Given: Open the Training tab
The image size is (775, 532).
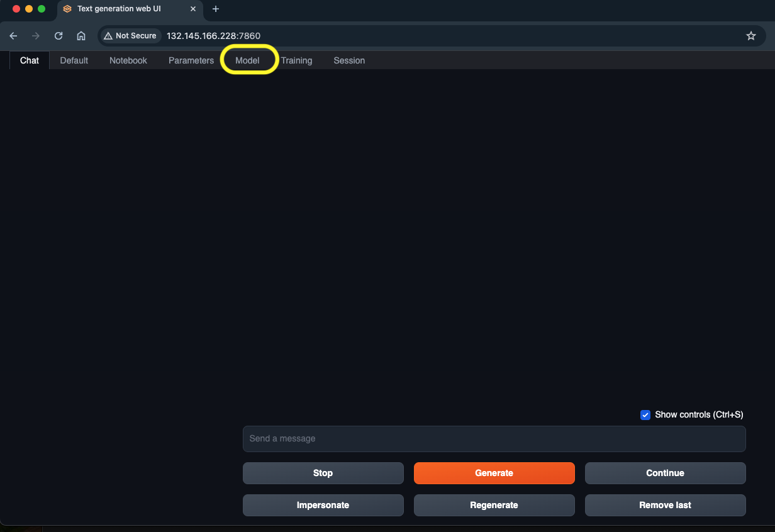Looking at the screenshot, I should [296, 60].
